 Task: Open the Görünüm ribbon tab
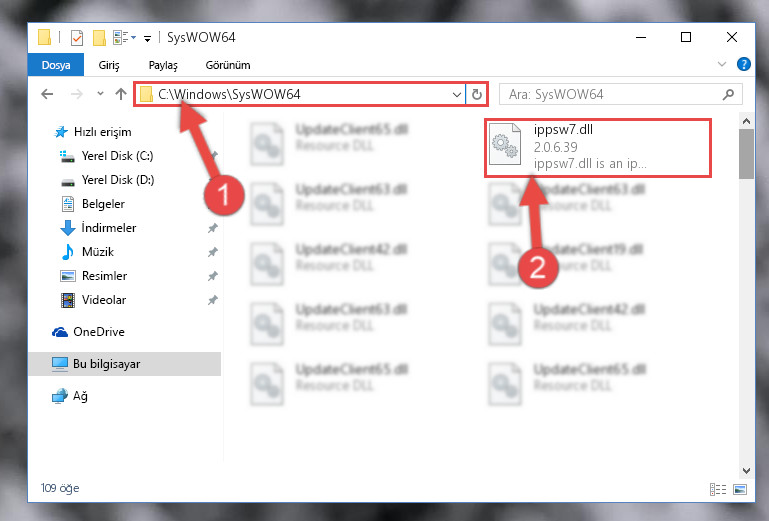228,65
